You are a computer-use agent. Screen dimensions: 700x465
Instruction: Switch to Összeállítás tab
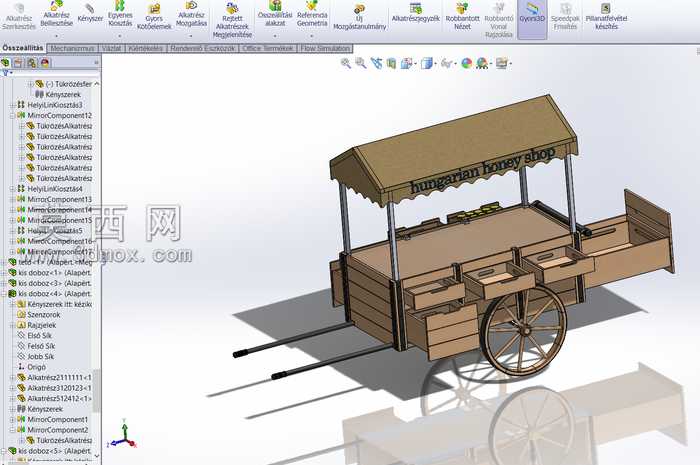[x=23, y=48]
